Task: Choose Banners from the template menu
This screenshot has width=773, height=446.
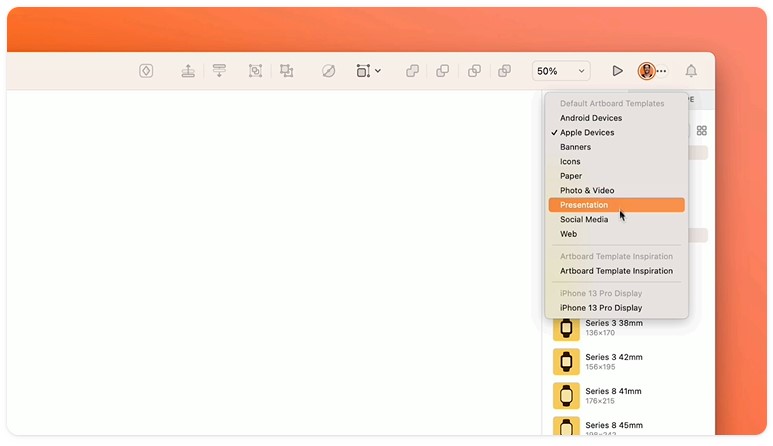Action: pyautogui.click(x=616, y=147)
